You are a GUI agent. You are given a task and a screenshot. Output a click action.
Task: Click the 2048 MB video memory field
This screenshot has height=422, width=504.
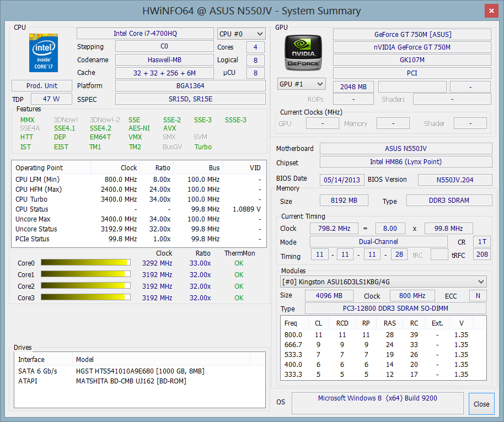point(353,86)
